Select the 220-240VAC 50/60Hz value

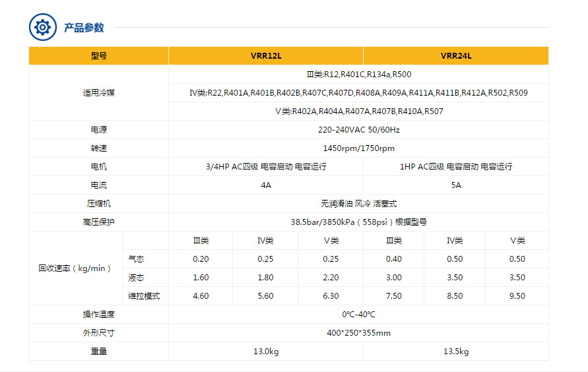click(359, 130)
